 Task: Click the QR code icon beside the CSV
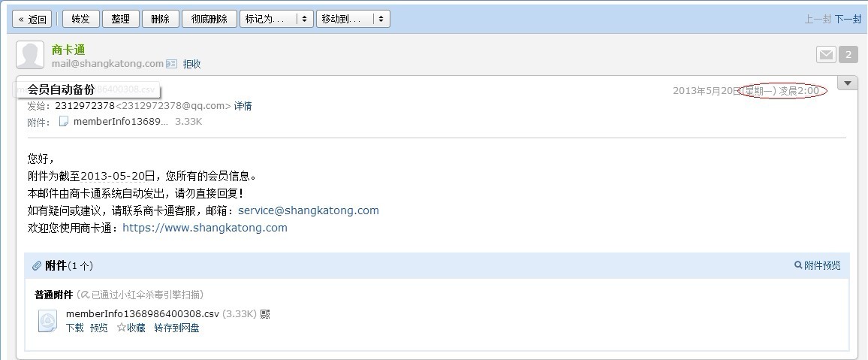point(265,313)
